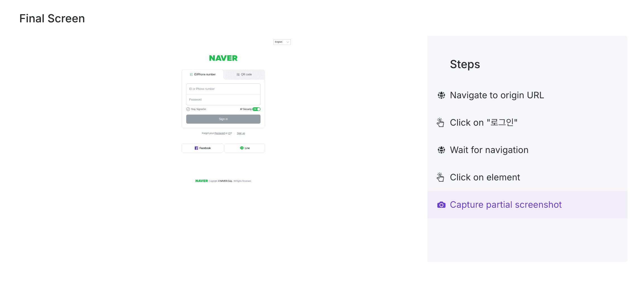The image size is (644, 282).
Task: Click the globe icon beside Wait for navigation
Action: [441, 150]
